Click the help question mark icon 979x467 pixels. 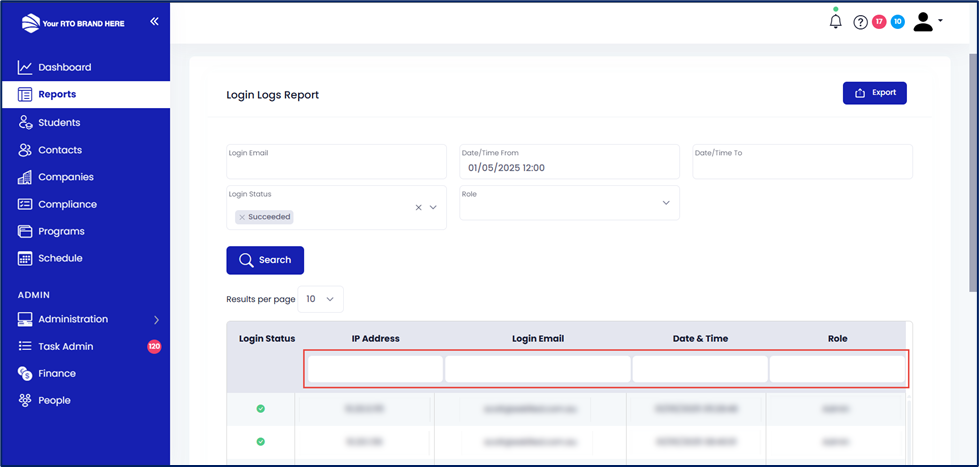(860, 22)
